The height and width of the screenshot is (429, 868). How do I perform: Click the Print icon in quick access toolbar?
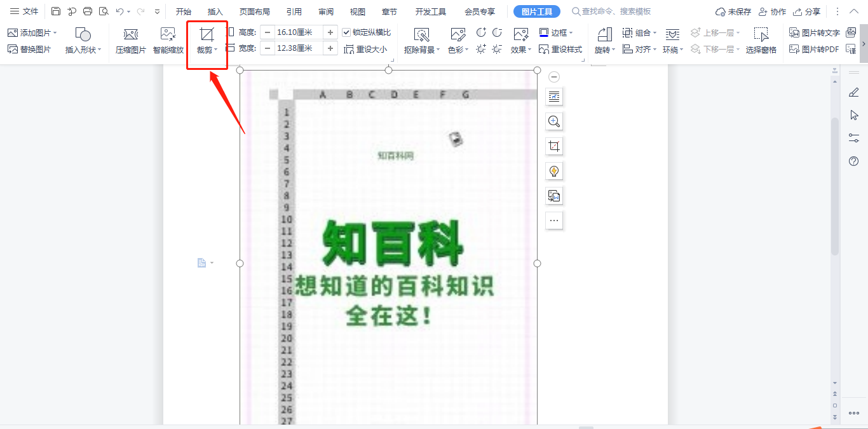click(x=88, y=11)
